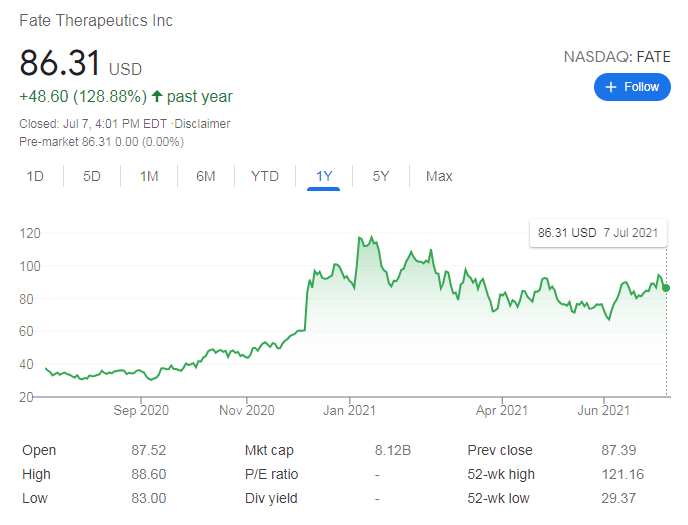Click the 40 y-axis label

tap(26, 364)
